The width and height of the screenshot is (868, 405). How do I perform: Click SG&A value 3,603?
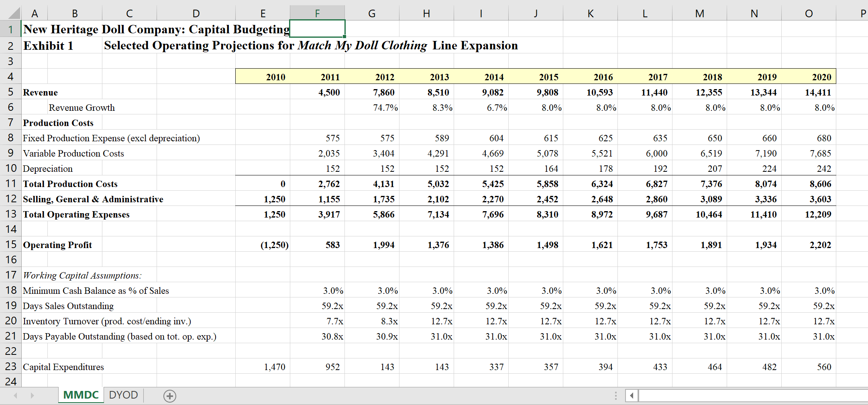[820, 199]
